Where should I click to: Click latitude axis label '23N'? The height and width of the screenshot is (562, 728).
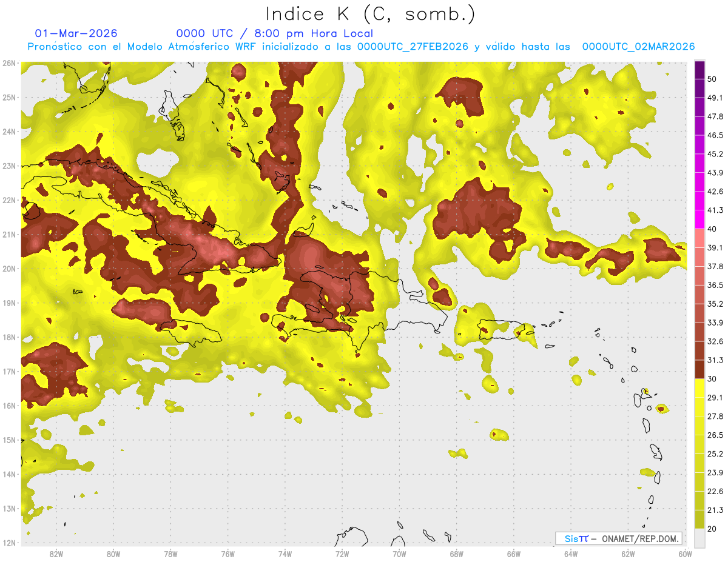pyautogui.click(x=9, y=166)
